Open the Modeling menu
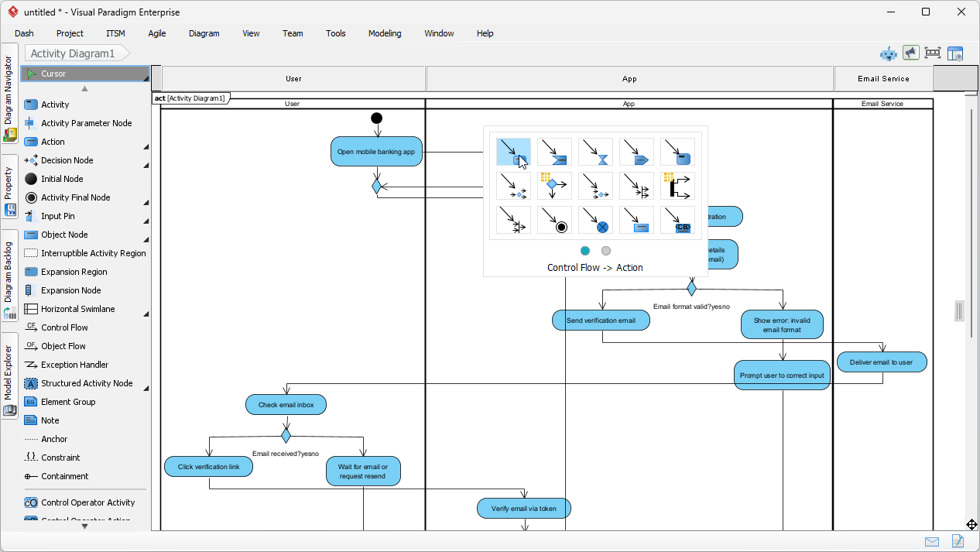The image size is (980, 552). coord(385,33)
